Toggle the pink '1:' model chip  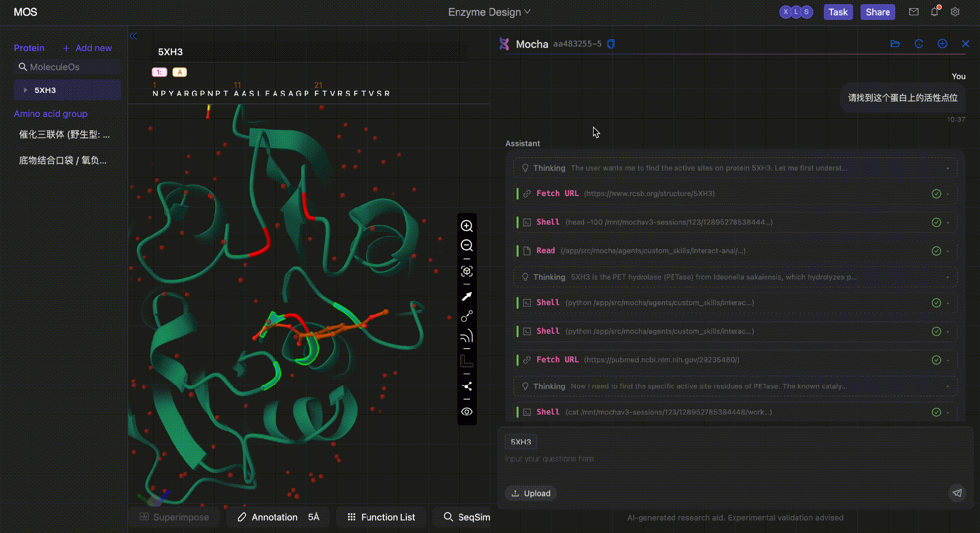click(x=159, y=72)
